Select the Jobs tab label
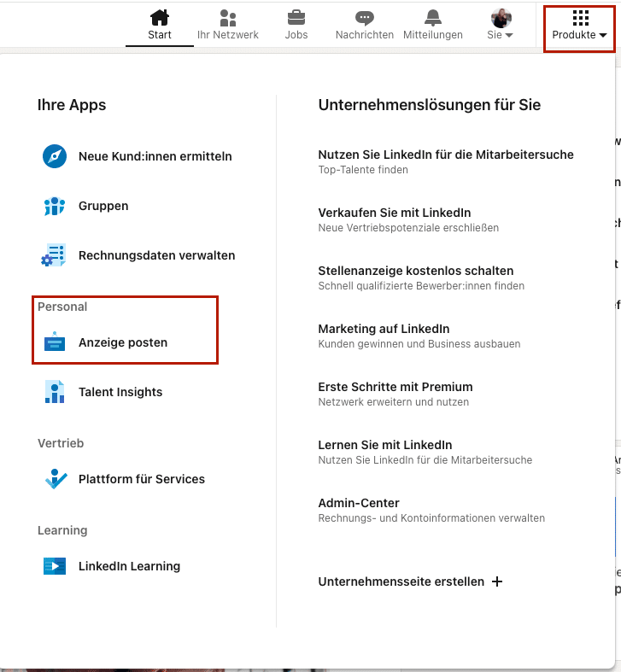This screenshot has width=621, height=672. (x=296, y=35)
